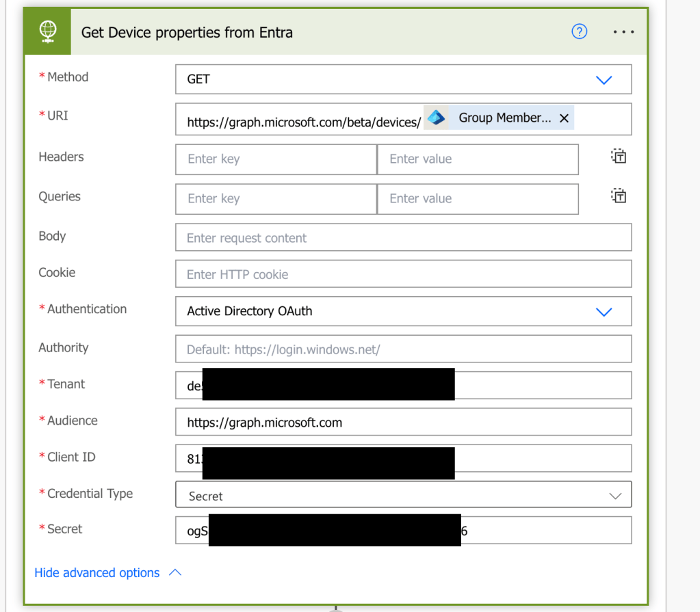Focus the Queries value field
Viewport: 700px width, 612px height.
pyautogui.click(x=477, y=199)
